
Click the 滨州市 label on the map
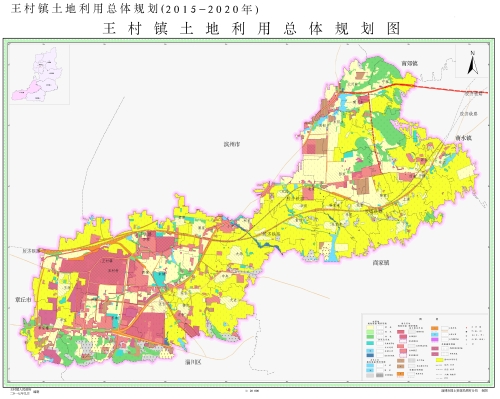[232, 144]
